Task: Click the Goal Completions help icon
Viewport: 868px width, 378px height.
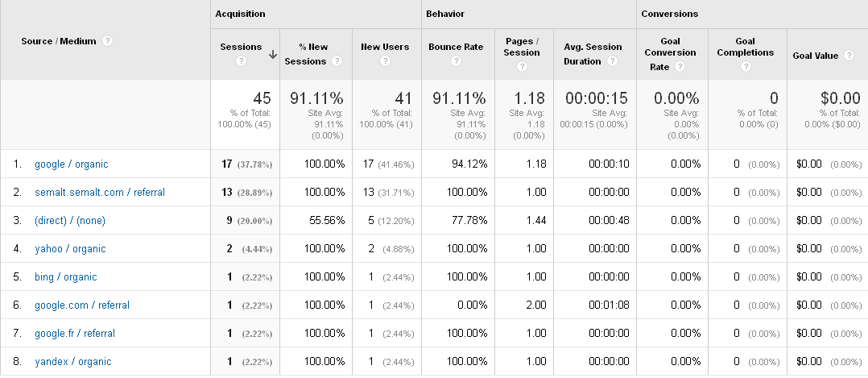Action: pos(746,67)
